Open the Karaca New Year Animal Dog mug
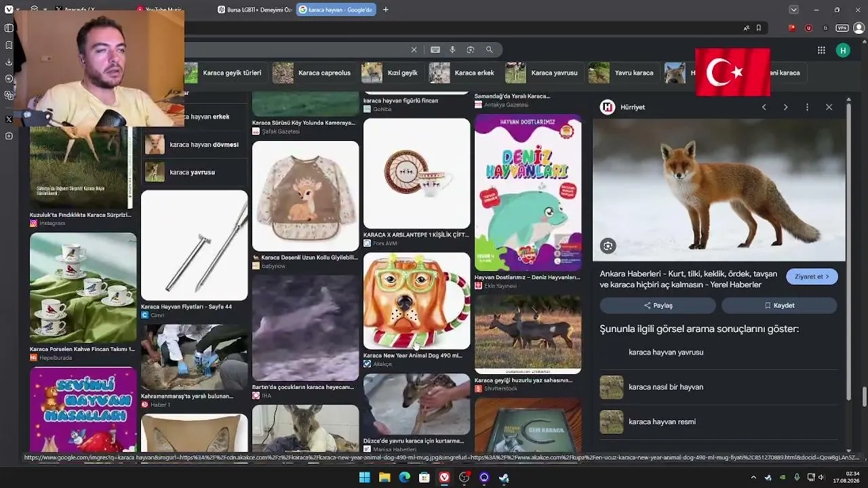Viewport: 868px width, 488px height. click(x=416, y=301)
